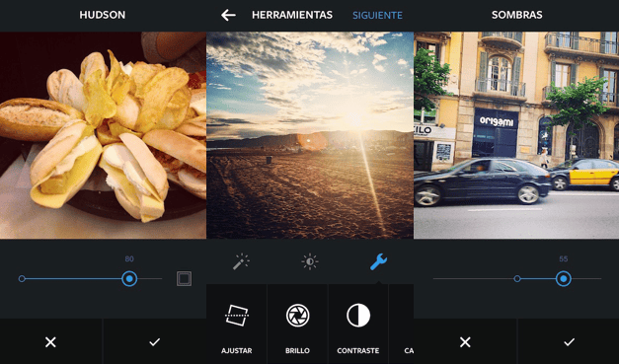
Task: Click the AJUSTAR label
Action: [237, 350]
